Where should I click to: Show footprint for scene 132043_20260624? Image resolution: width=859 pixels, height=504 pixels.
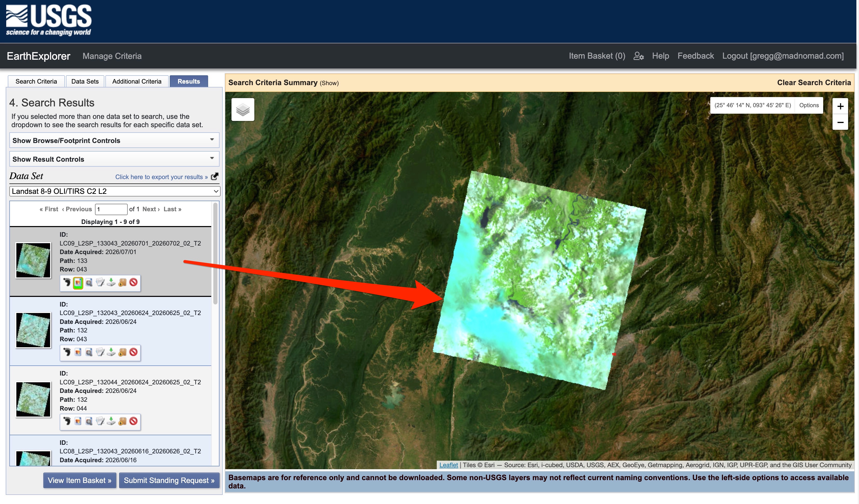tap(67, 352)
